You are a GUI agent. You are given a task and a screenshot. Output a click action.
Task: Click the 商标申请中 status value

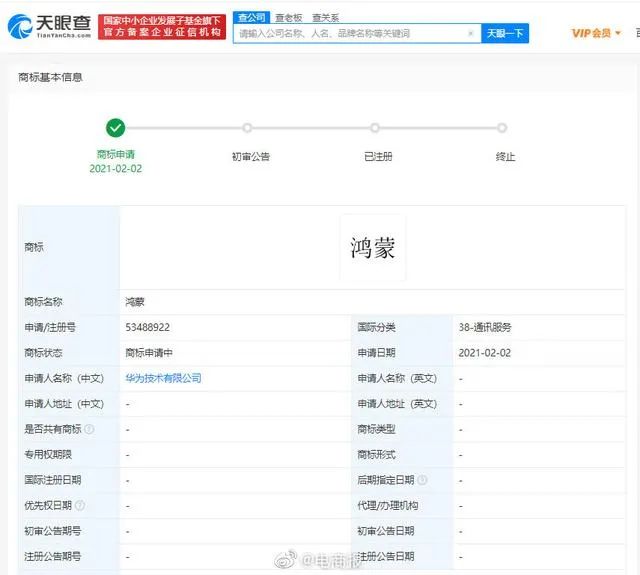pos(149,353)
